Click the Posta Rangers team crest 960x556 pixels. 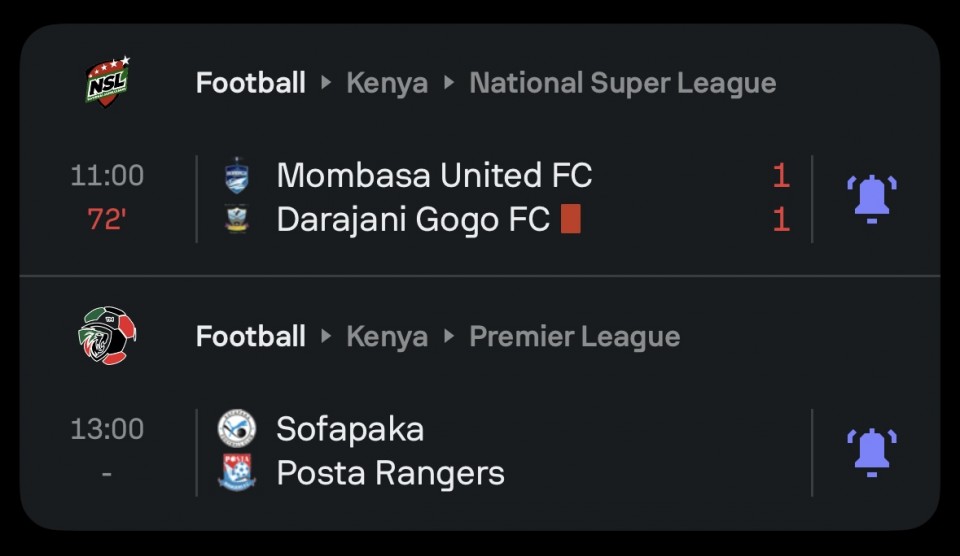(x=237, y=472)
